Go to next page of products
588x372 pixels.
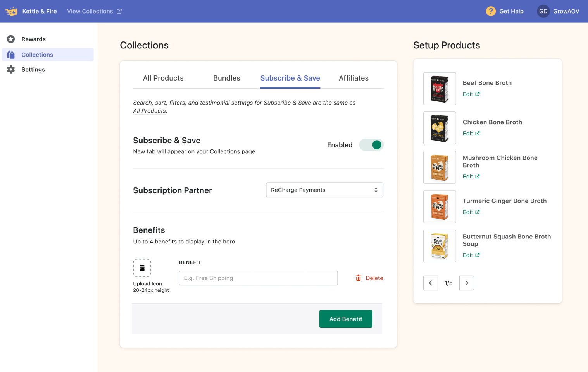(466, 283)
